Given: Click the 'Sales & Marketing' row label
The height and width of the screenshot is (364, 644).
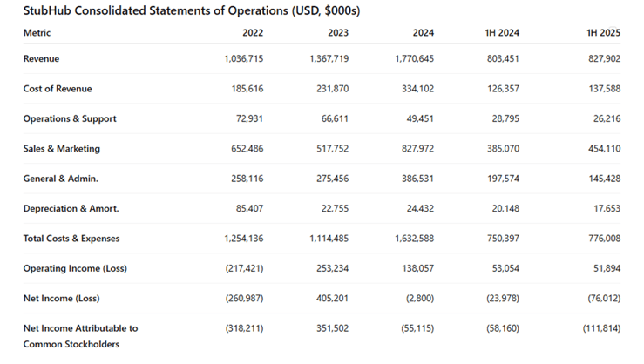Looking at the screenshot, I should (62, 149).
